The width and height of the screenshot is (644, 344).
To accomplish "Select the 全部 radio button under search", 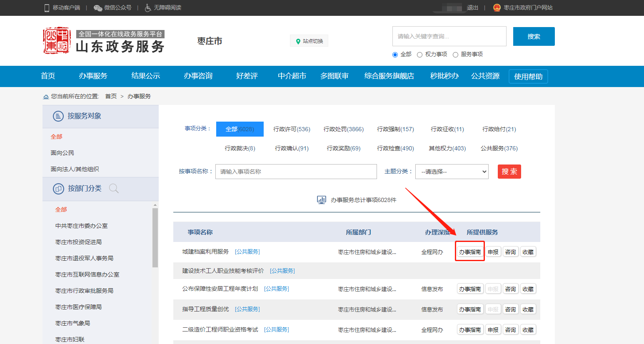I will [x=395, y=55].
